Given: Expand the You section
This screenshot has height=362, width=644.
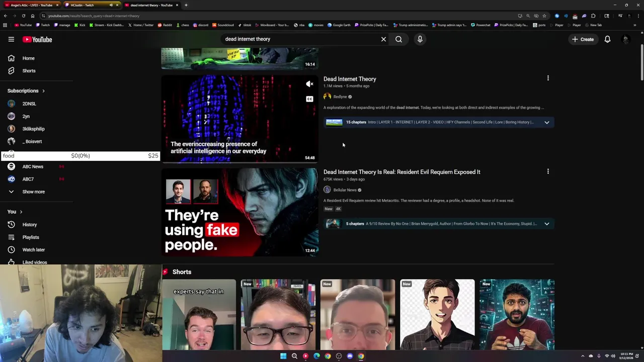Looking at the screenshot, I should pos(15,212).
